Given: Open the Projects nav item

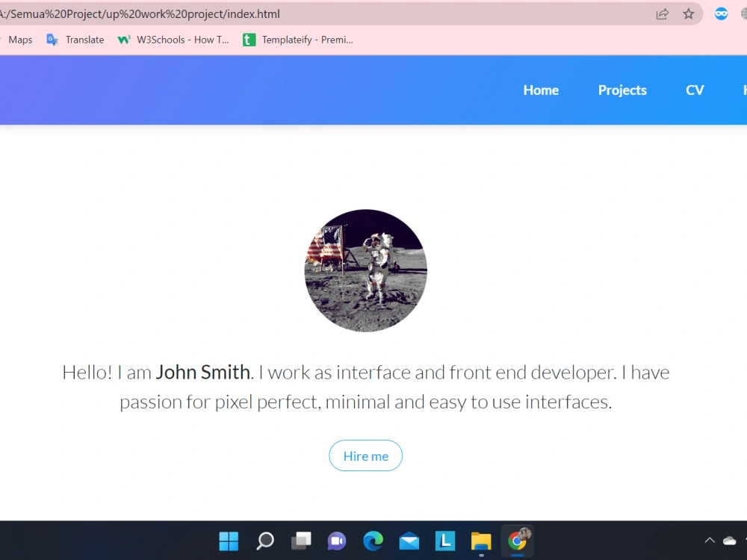Looking at the screenshot, I should coord(622,90).
